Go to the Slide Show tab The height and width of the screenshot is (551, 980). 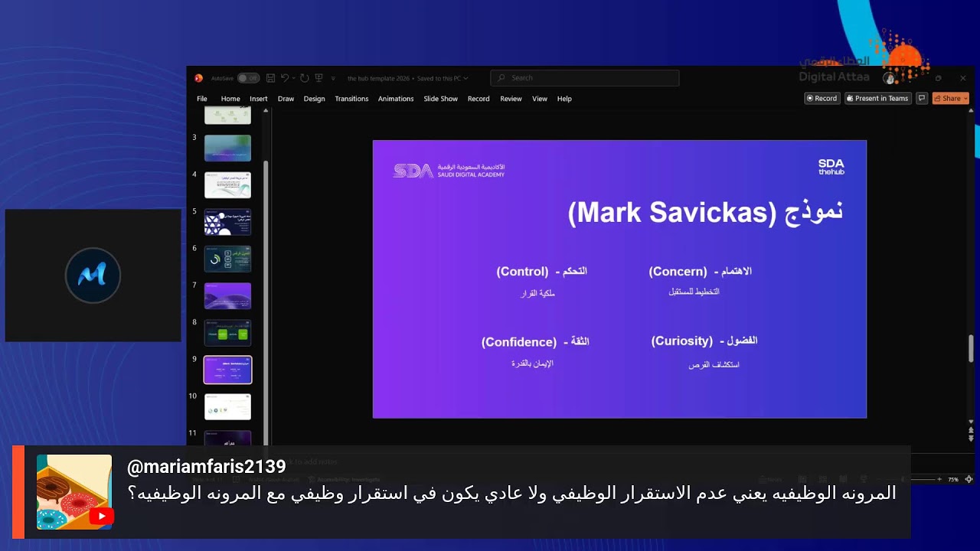coord(441,99)
